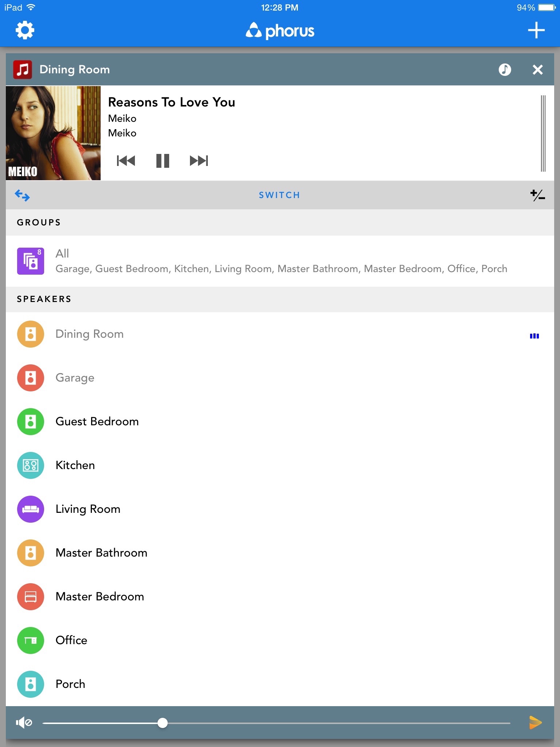Tap the plus icon to add
The width and height of the screenshot is (560, 747).
(536, 30)
